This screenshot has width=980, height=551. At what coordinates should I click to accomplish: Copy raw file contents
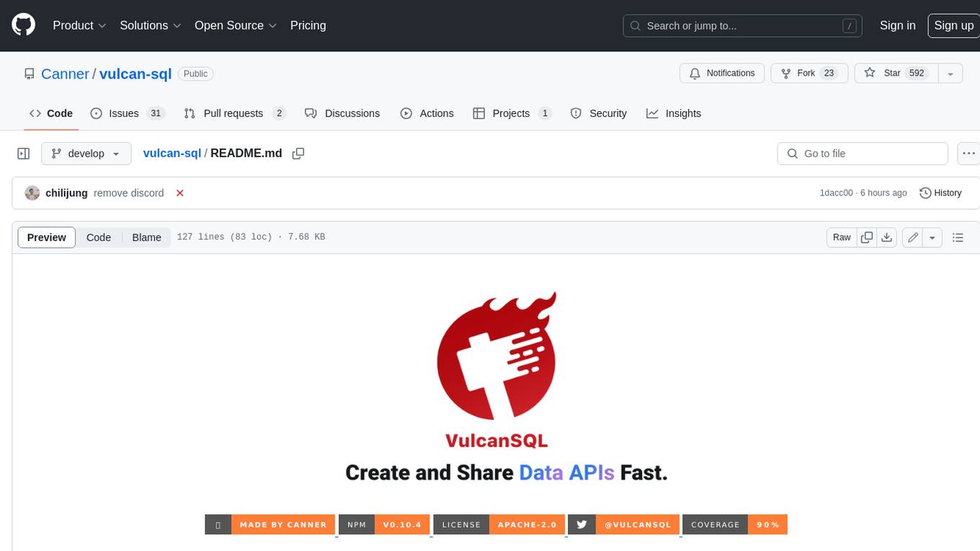click(867, 237)
